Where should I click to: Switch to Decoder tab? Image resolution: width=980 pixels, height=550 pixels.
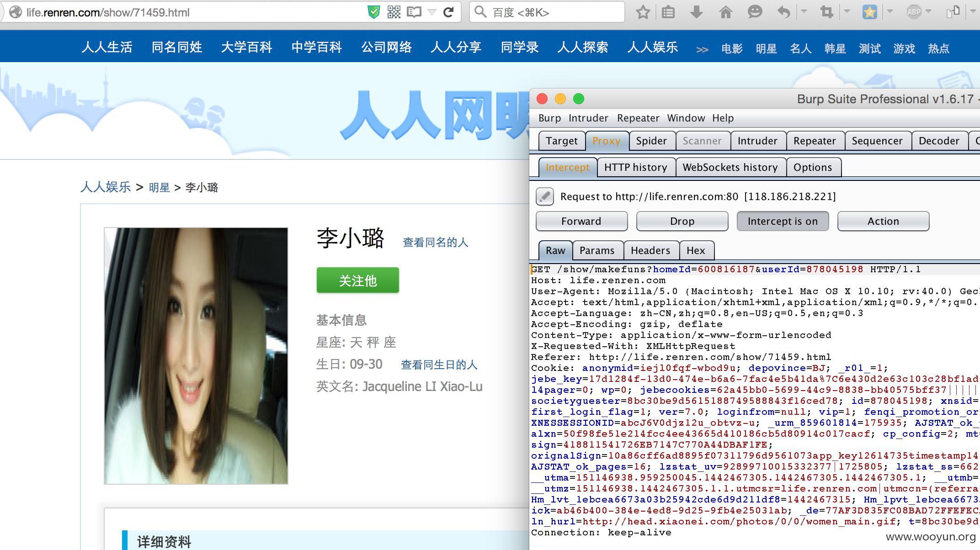click(x=939, y=141)
